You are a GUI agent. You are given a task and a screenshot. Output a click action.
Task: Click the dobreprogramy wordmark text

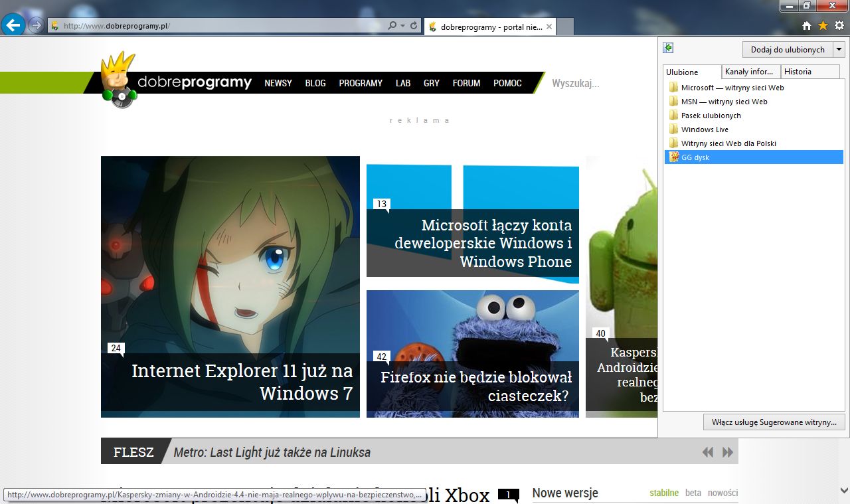[195, 83]
